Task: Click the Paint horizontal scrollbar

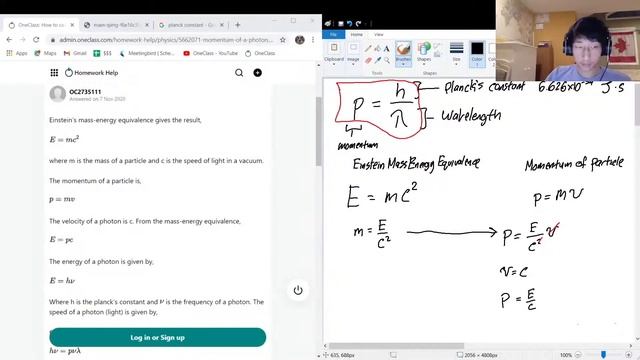Action: pyautogui.click(x=396, y=346)
